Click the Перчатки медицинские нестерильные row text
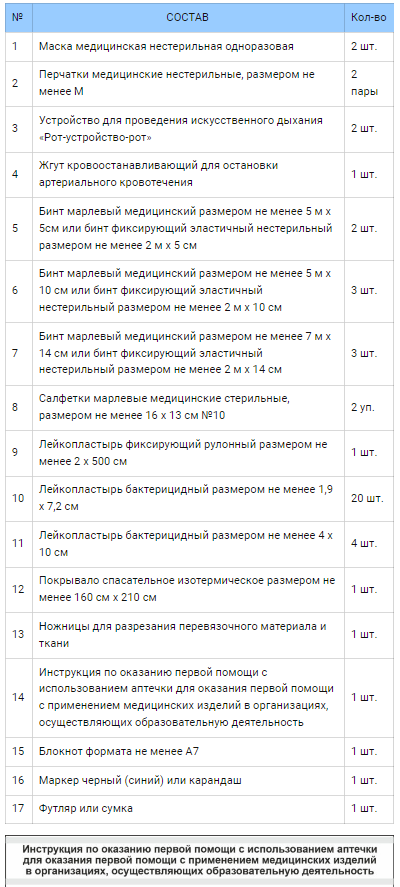 click(177, 83)
